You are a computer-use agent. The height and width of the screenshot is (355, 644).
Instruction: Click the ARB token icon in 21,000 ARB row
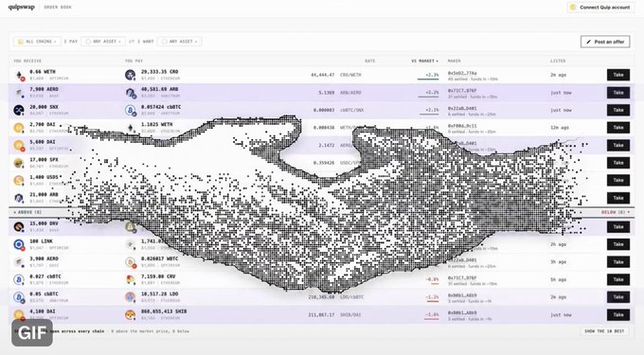19,198
